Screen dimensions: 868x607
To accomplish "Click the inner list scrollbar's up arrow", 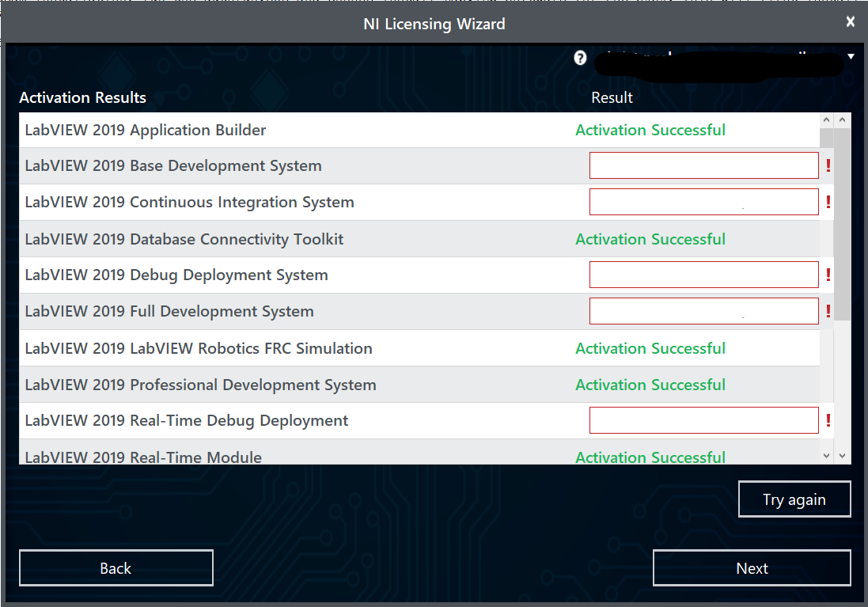I will (x=827, y=120).
